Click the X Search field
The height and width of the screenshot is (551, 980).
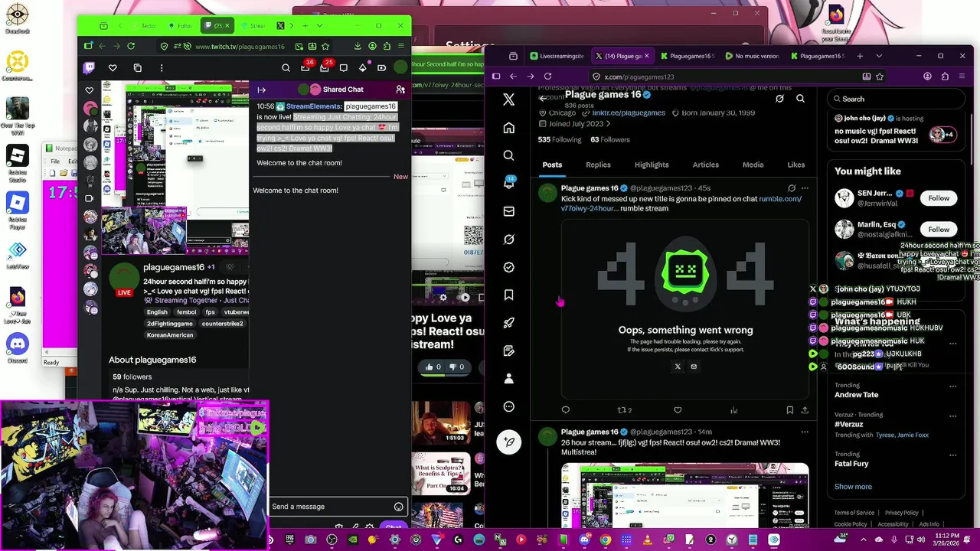pyautogui.click(x=896, y=99)
